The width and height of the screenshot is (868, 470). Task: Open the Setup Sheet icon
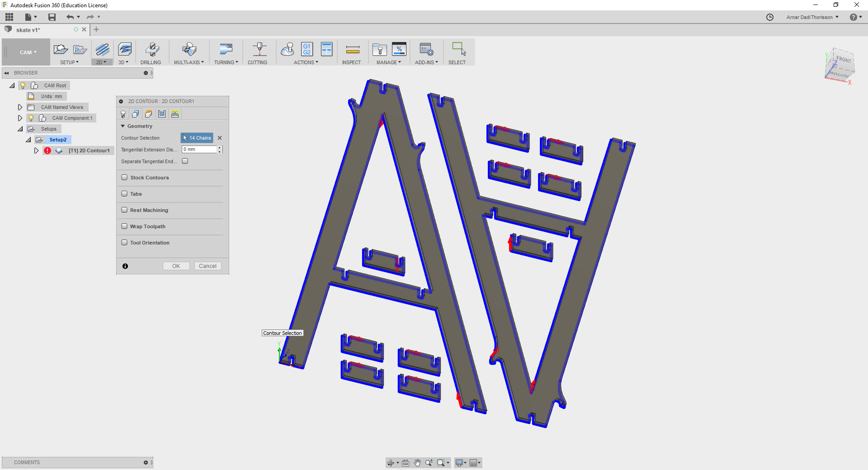coord(326,49)
